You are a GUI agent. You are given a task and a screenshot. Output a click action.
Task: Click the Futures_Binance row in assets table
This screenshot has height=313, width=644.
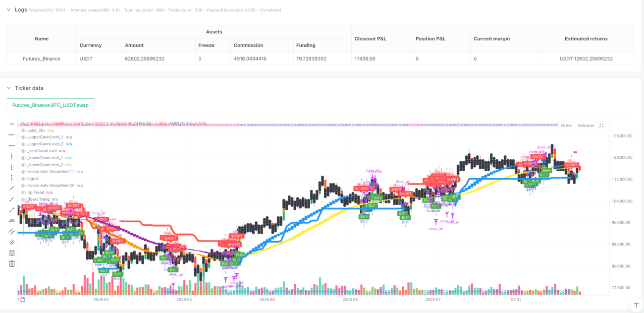click(320, 59)
